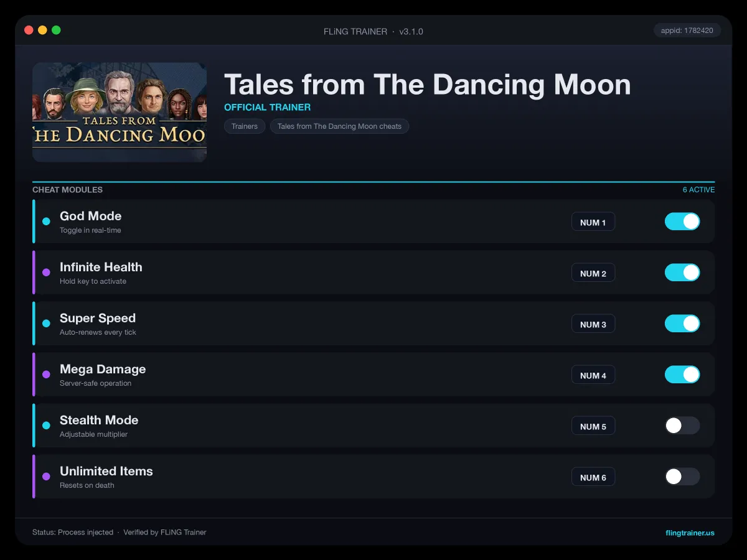Click the cyan dot beside Stealth Mode
Screen dimensions: 747x560
pos(46,426)
